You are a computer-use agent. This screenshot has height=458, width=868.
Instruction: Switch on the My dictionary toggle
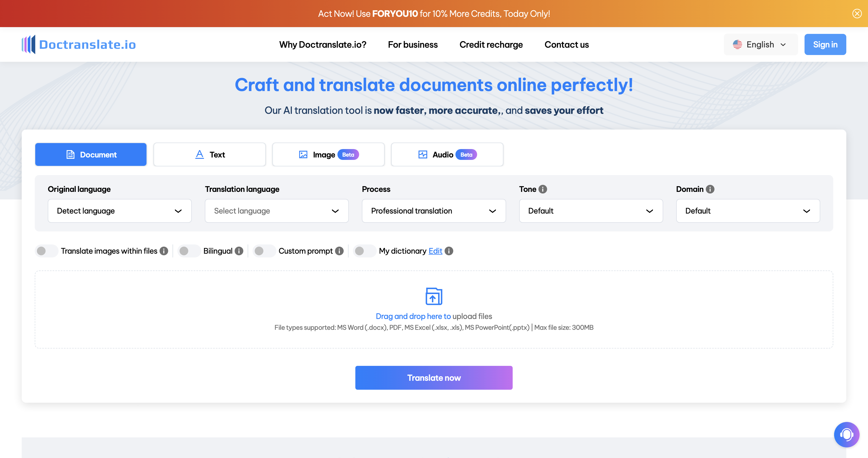coord(365,251)
